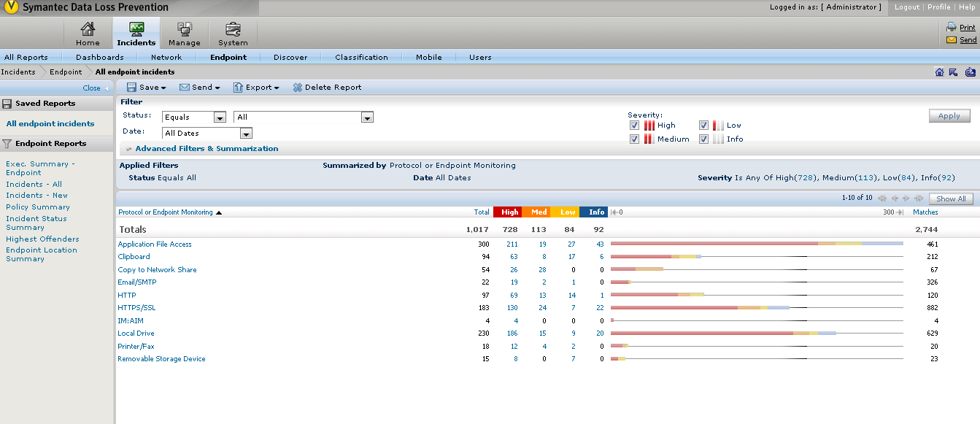Click the High severity bars icon
The image size is (980, 424).
point(649,126)
